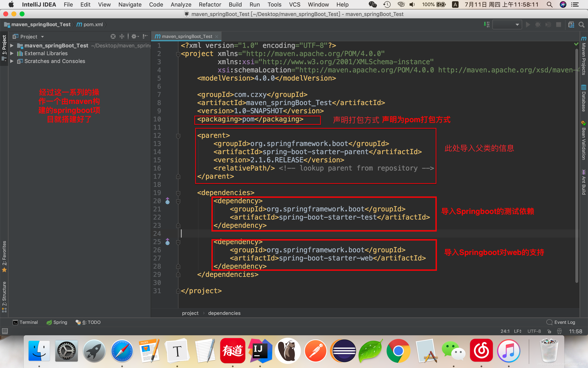This screenshot has width=588, height=368.
Task: Open Google Chrome from the Dock
Action: coord(398,351)
